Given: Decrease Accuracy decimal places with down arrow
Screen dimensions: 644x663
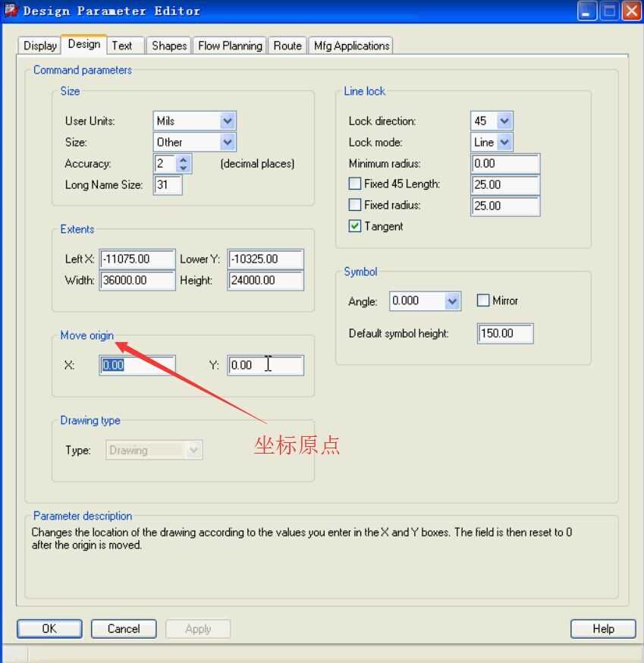Looking at the screenshot, I should click(x=183, y=168).
